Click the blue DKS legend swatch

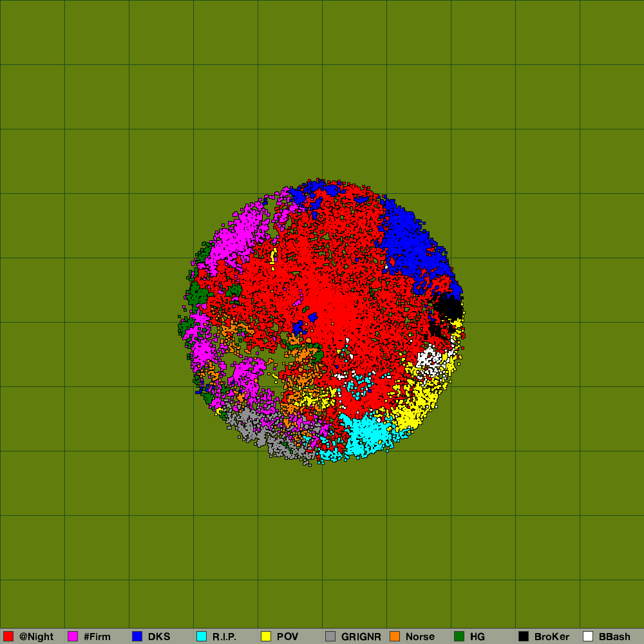pos(137,636)
